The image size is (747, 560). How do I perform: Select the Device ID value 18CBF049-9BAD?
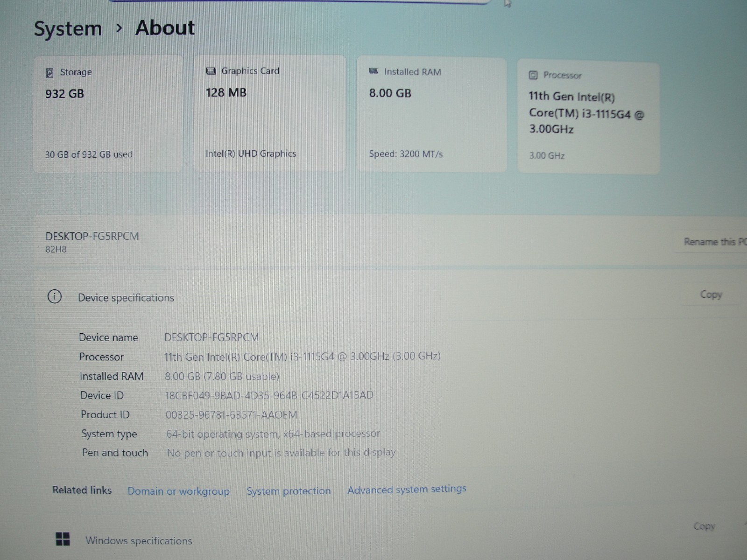point(269,395)
